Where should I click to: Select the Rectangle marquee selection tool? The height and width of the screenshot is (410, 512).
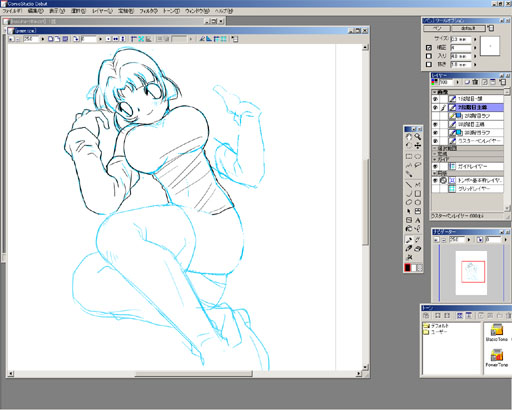pos(409,156)
